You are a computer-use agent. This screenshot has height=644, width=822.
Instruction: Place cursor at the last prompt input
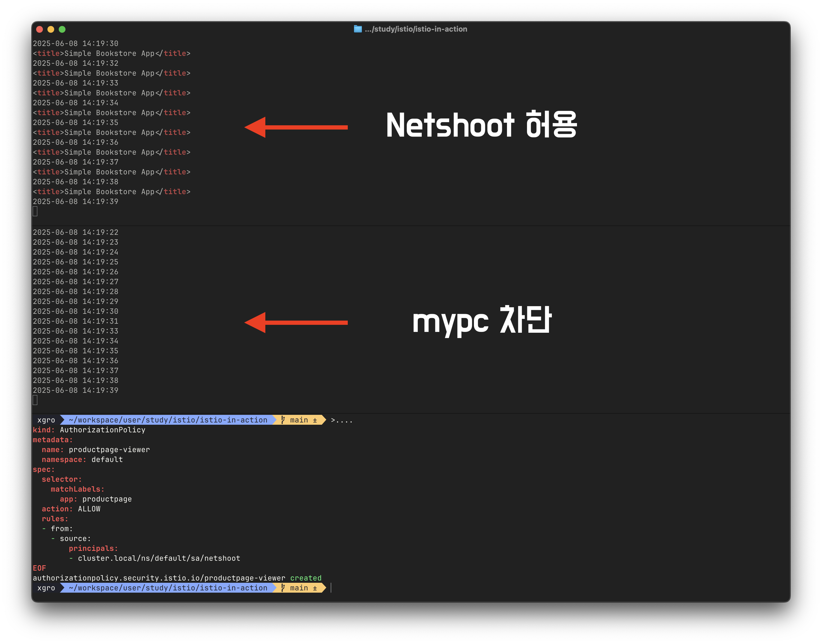(x=331, y=588)
